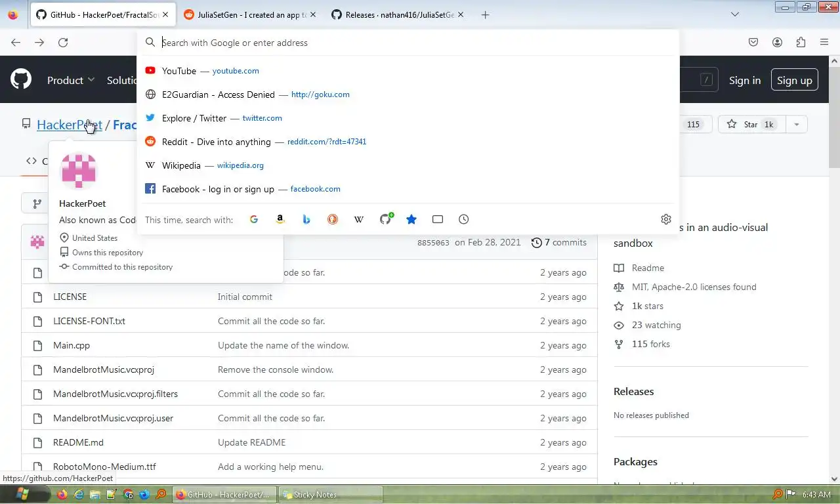Search with DuckDuckGo engine icon

click(333, 219)
